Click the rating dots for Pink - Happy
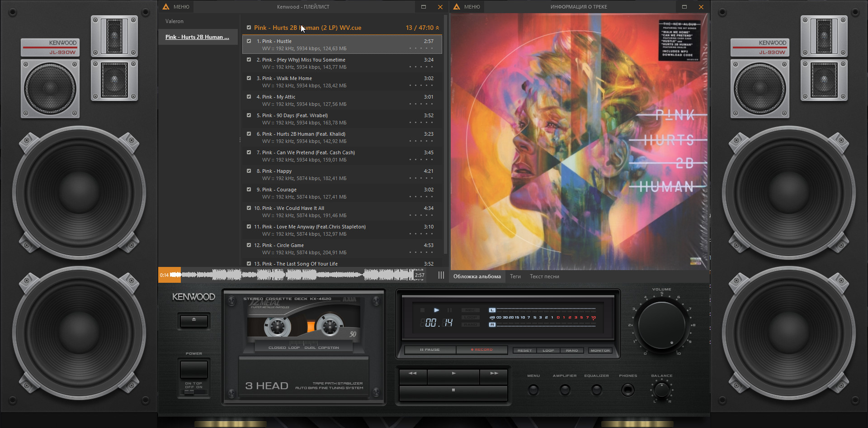This screenshot has height=428, width=868. (x=421, y=178)
